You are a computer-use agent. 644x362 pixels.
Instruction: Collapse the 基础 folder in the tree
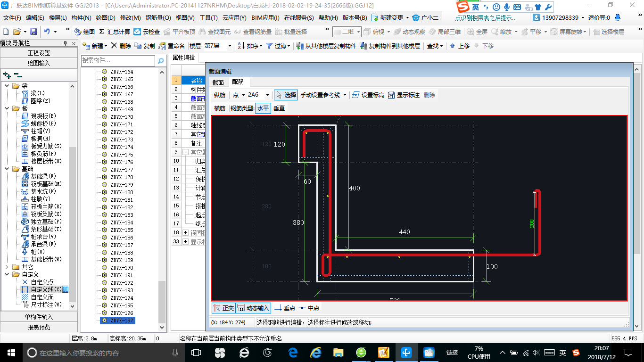tap(7, 169)
